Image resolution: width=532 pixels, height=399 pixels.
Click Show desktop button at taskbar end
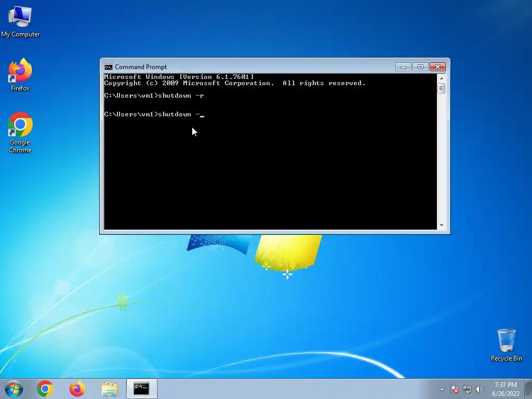point(528,389)
